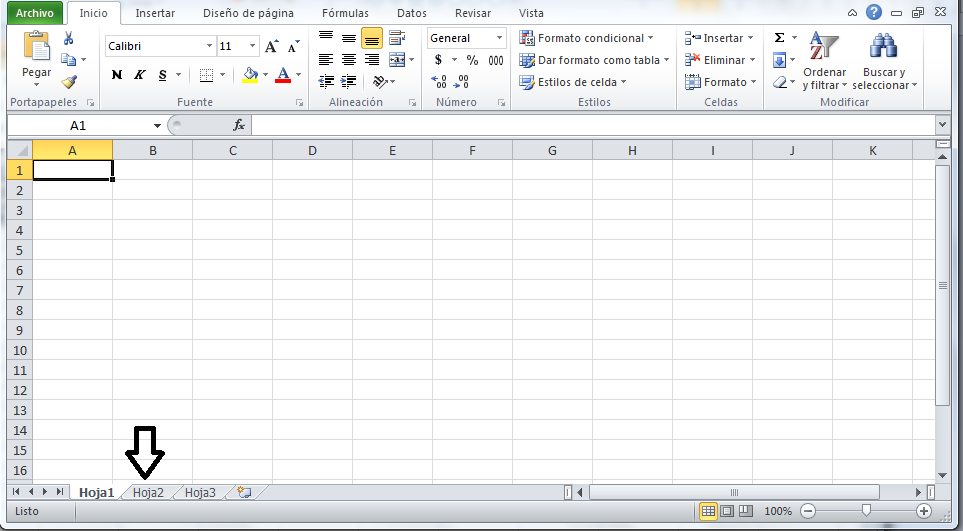Click Buscar y seleccionar binoculars icon
963x531 pixels.
click(x=883, y=60)
